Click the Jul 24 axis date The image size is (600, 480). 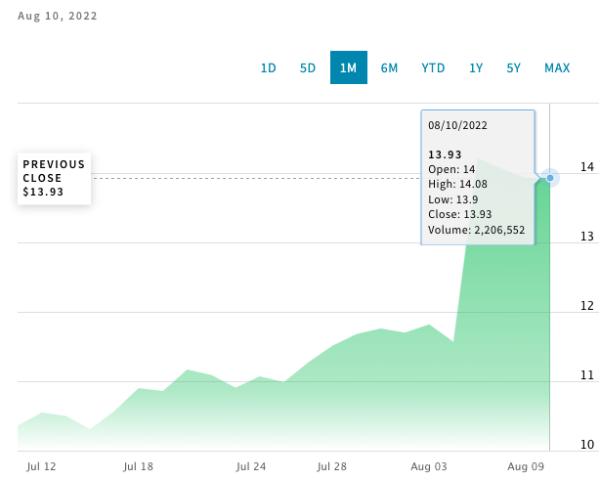pos(251,467)
